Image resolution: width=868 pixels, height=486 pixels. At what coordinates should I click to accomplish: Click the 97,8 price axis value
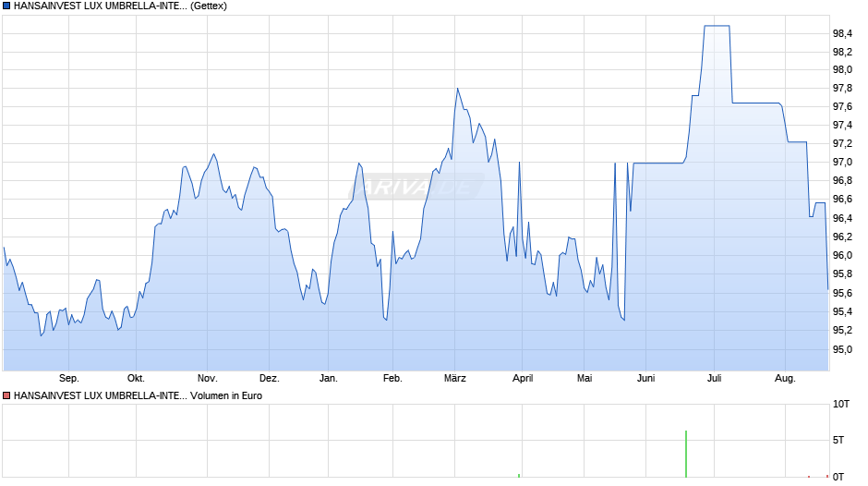coord(842,89)
